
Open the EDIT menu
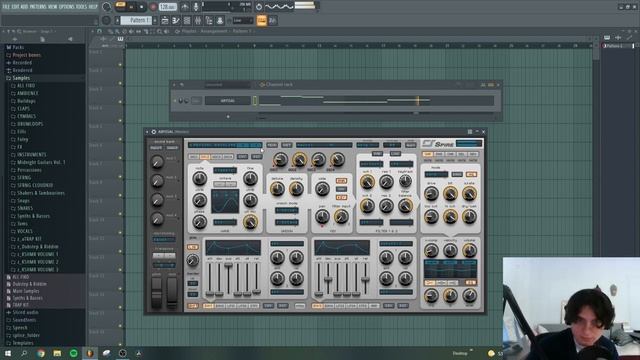pyautogui.click(x=16, y=7)
